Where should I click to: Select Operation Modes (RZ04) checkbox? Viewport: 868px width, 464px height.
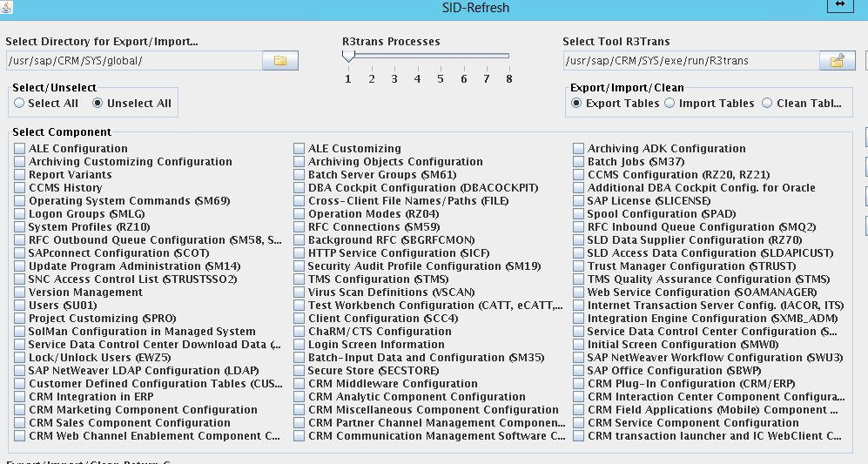pos(299,214)
